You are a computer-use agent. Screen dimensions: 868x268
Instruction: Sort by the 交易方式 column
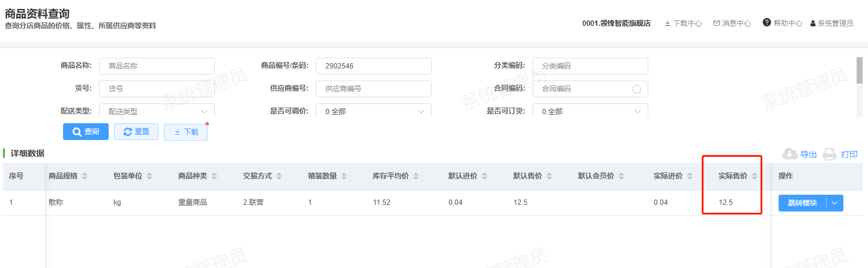pyautogui.click(x=279, y=176)
